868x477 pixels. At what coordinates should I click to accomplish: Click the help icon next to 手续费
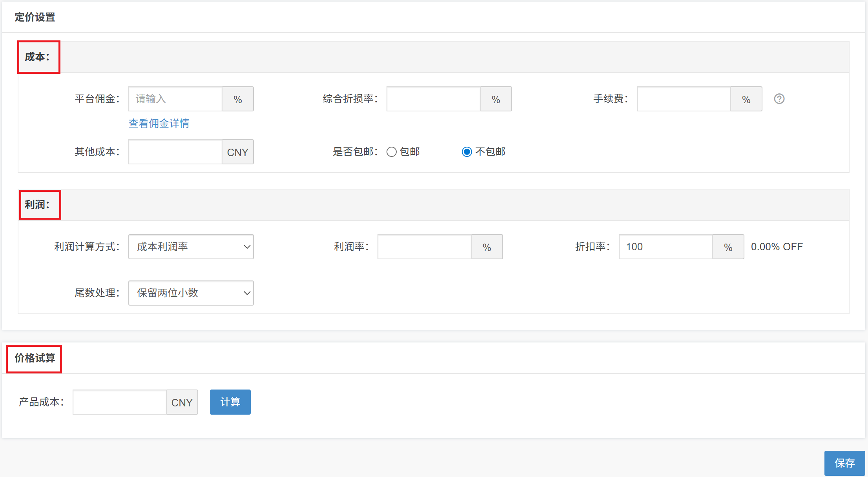pyautogui.click(x=779, y=99)
